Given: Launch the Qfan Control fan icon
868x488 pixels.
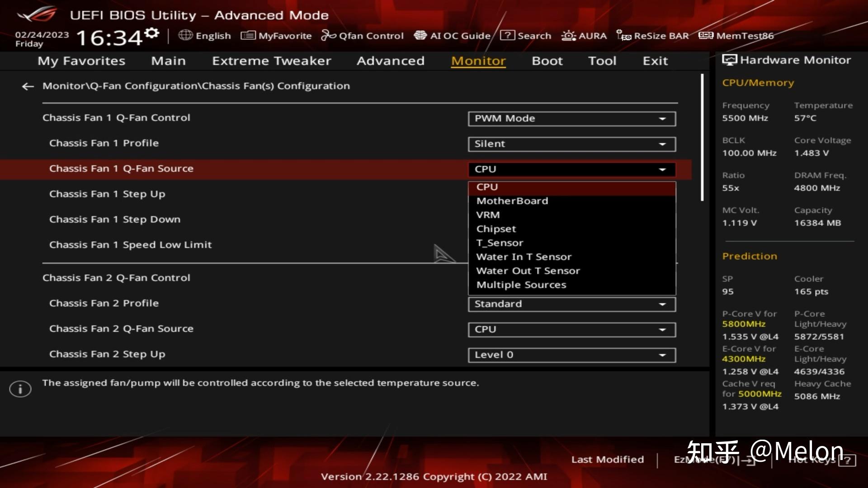Looking at the screenshot, I should click(x=328, y=35).
